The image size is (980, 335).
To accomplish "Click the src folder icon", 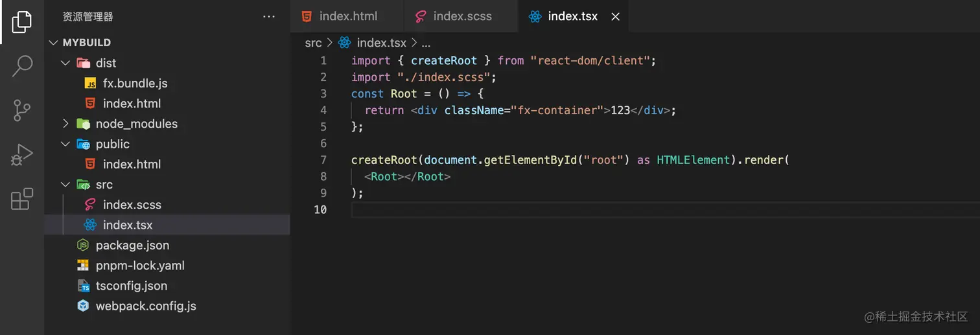I will pyautogui.click(x=83, y=185).
